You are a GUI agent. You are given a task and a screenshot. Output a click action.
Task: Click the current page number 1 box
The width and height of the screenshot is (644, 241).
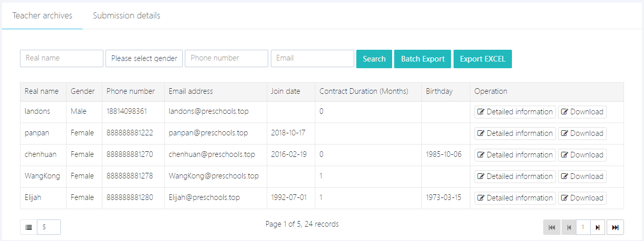click(x=583, y=227)
